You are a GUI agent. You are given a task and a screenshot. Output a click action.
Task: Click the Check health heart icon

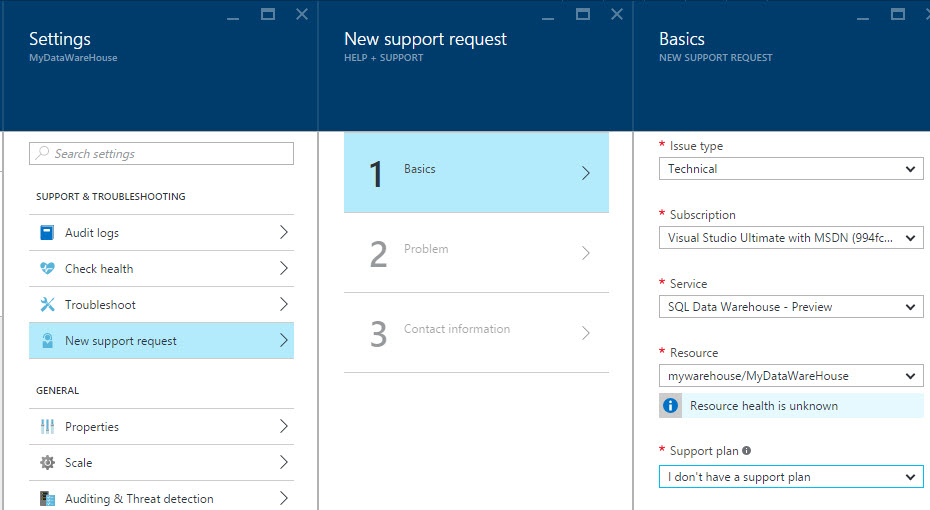pyautogui.click(x=47, y=269)
